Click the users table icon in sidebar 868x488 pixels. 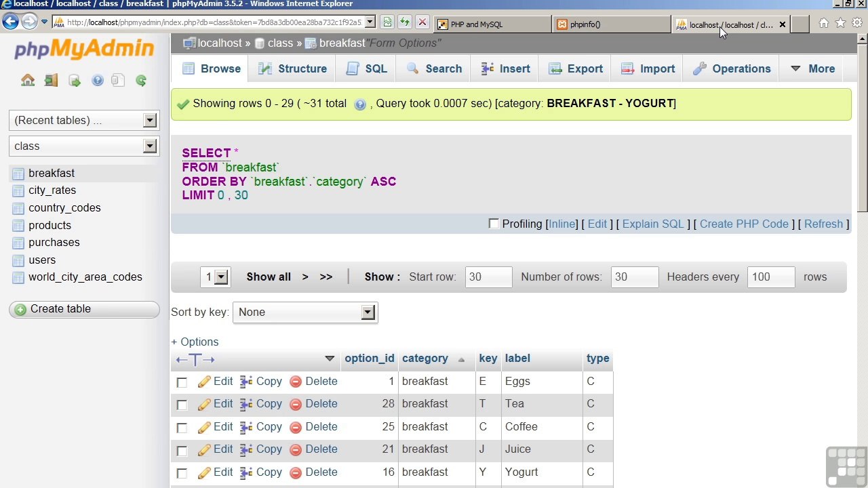18,260
